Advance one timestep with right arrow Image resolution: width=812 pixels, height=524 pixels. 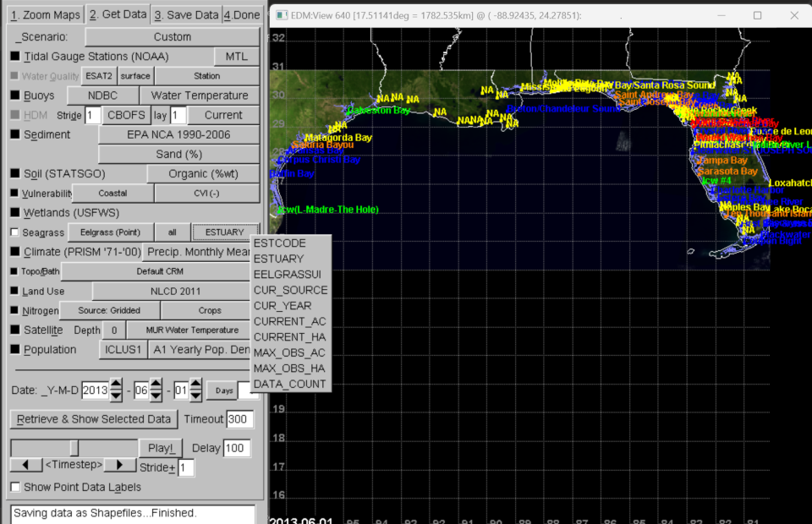[120, 466]
